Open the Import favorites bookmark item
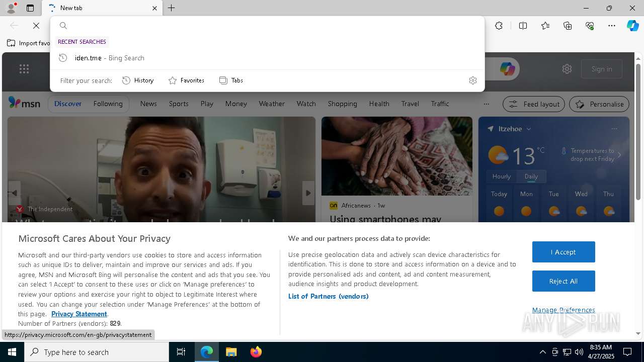This screenshot has height=362, width=644. 29,43
